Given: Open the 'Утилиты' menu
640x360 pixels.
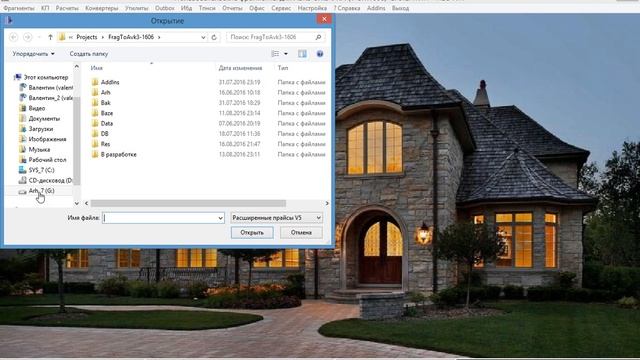Looking at the screenshot, I should click(x=137, y=8).
